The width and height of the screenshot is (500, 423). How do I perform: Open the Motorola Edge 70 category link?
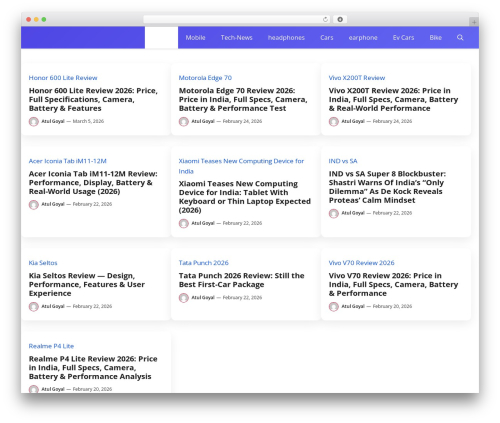(205, 78)
